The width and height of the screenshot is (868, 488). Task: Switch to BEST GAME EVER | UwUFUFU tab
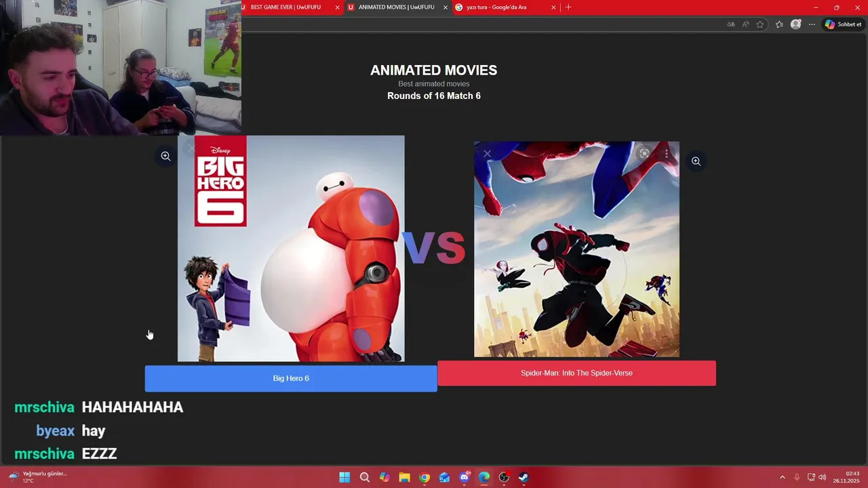click(285, 7)
